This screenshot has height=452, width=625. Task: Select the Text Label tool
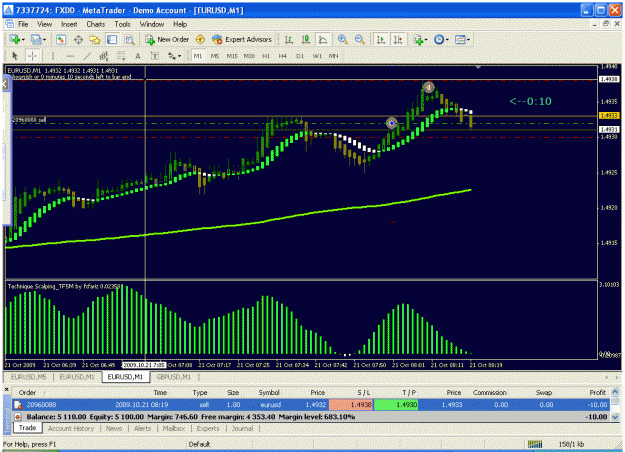coord(155,56)
